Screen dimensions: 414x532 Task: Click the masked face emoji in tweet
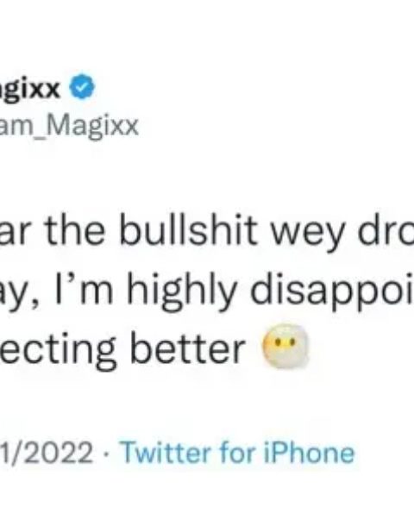[285, 346]
